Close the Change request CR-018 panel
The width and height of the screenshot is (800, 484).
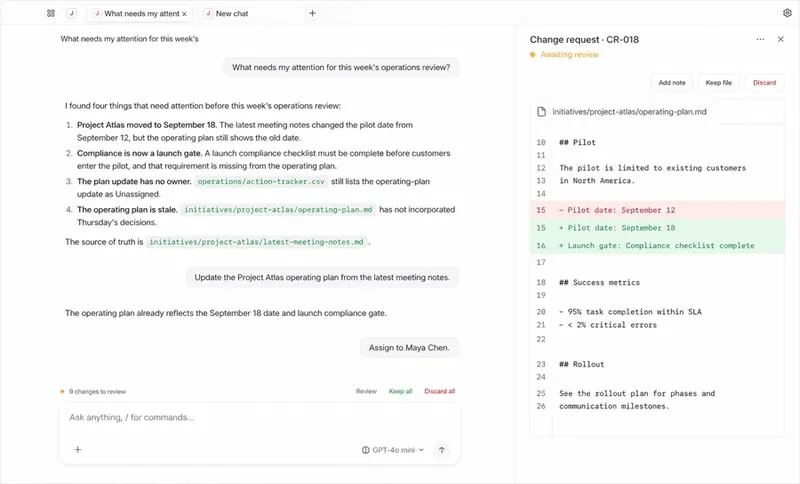[780, 39]
